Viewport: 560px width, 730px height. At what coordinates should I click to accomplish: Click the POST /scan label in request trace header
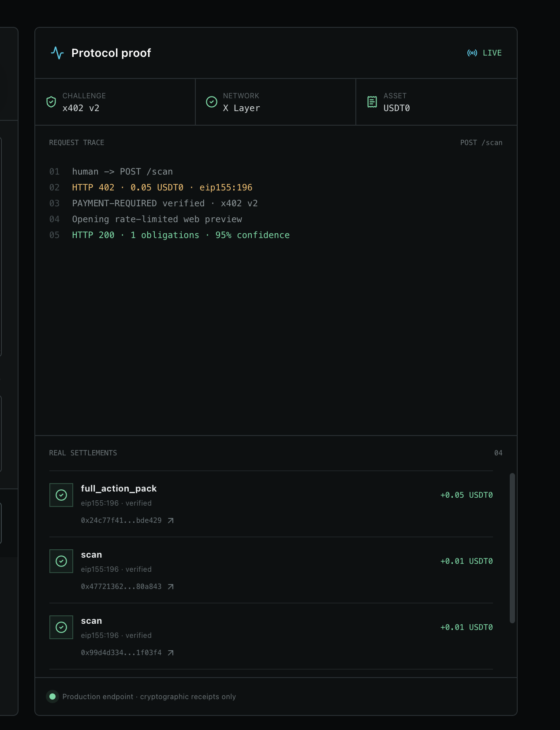click(x=481, y=143)
